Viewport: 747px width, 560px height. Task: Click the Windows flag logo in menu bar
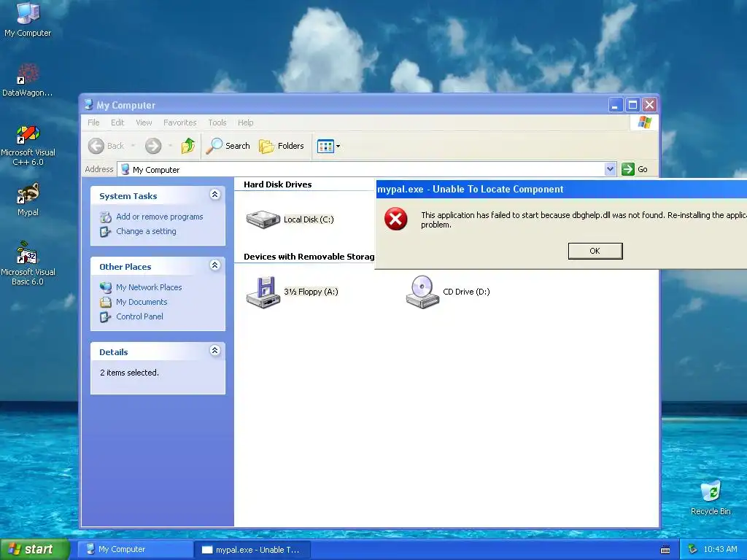[x=645, y=122]
